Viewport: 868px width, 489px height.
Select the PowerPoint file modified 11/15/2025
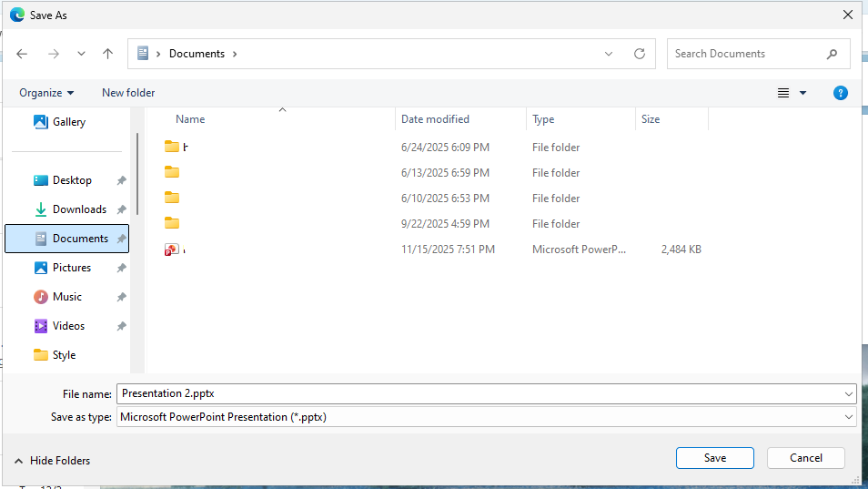(433, 250)
